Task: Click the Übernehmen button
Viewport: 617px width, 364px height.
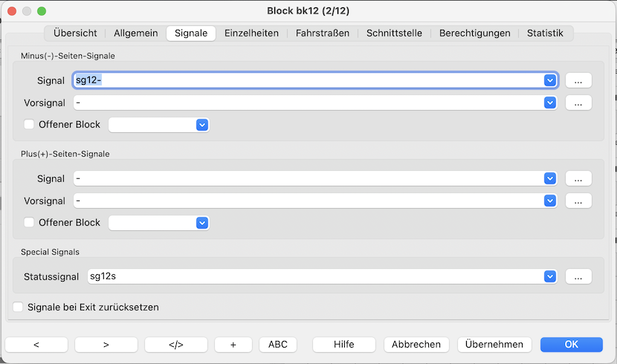Action: coord(494,345)
